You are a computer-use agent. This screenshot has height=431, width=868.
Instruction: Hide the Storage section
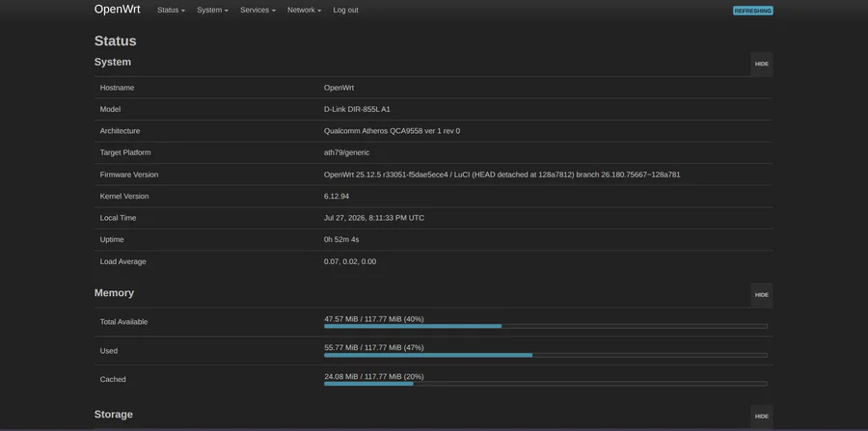[x=762, y=417]
